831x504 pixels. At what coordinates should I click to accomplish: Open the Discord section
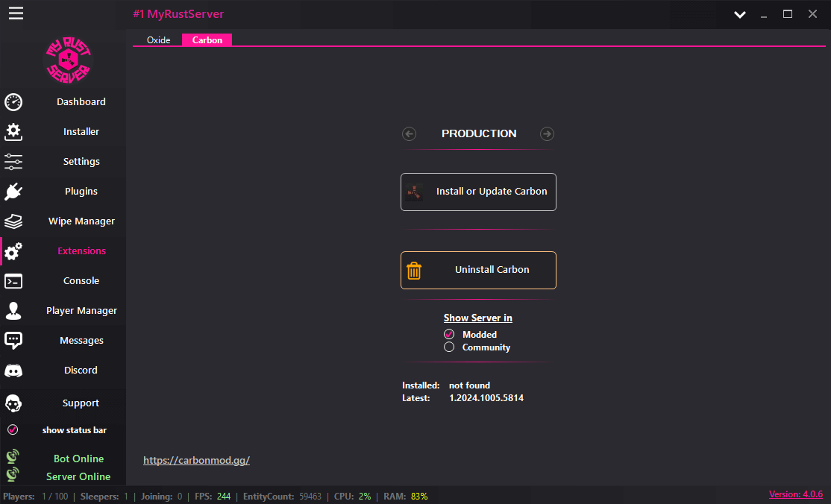coord(81,370)
